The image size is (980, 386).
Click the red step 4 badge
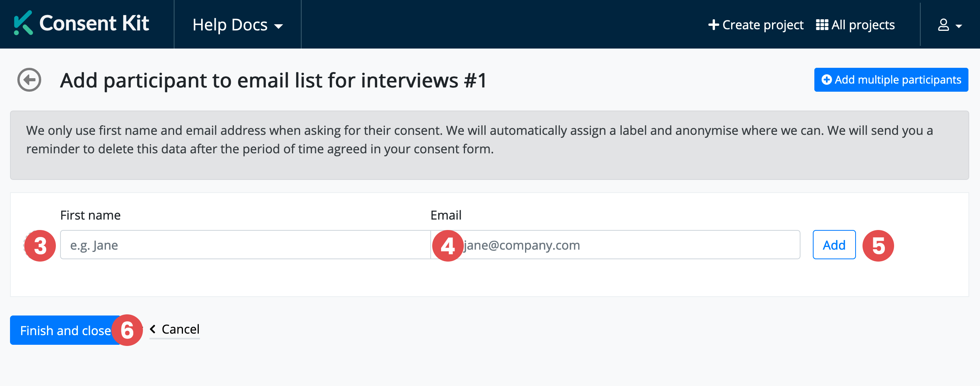click(x=447, y=246)
